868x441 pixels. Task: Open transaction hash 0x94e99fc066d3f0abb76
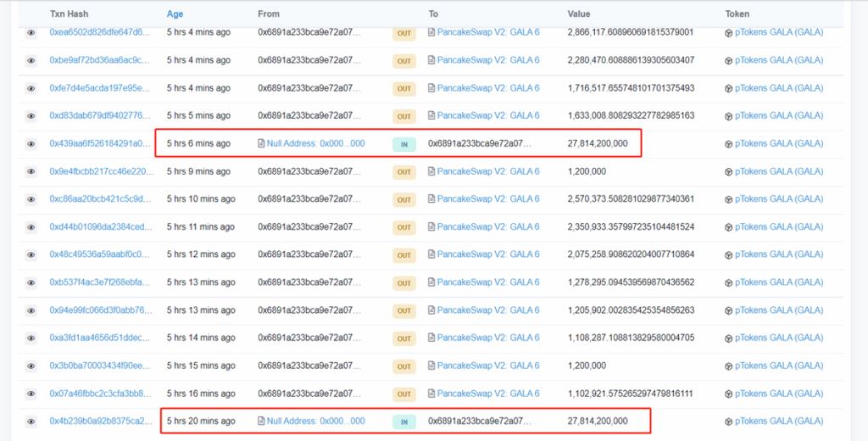click(102, 310)
